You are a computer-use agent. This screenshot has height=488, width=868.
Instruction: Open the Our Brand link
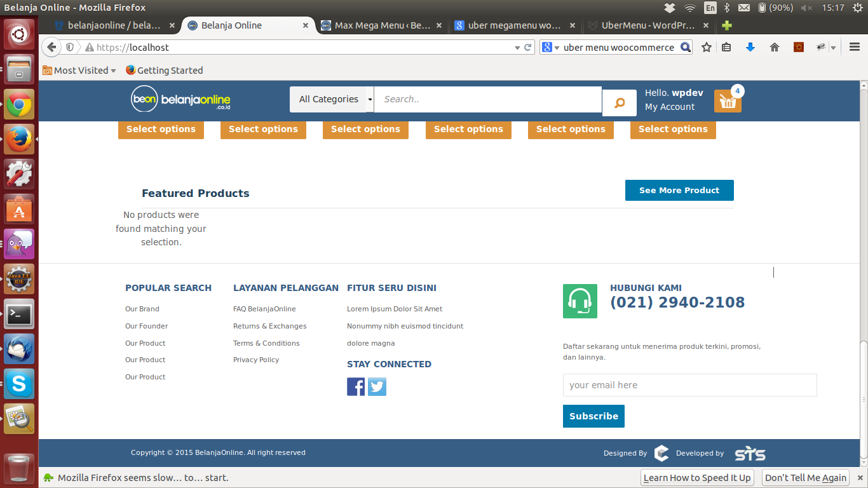point(142,309)
